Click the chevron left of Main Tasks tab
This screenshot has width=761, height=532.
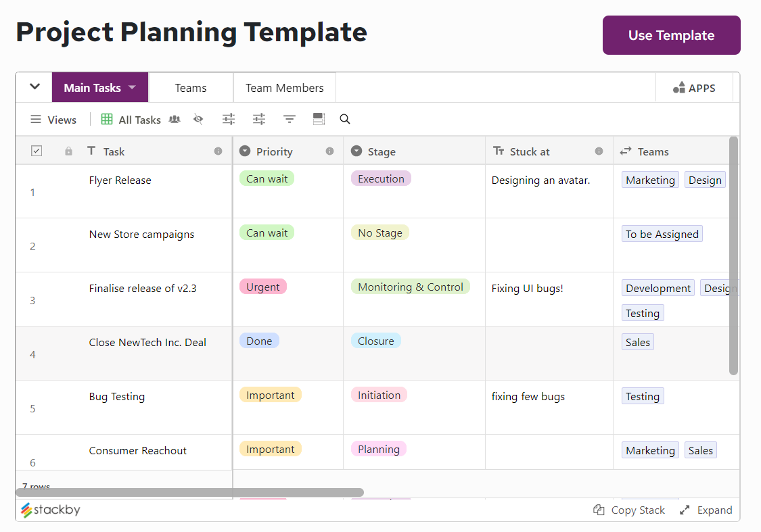[33, 87]
